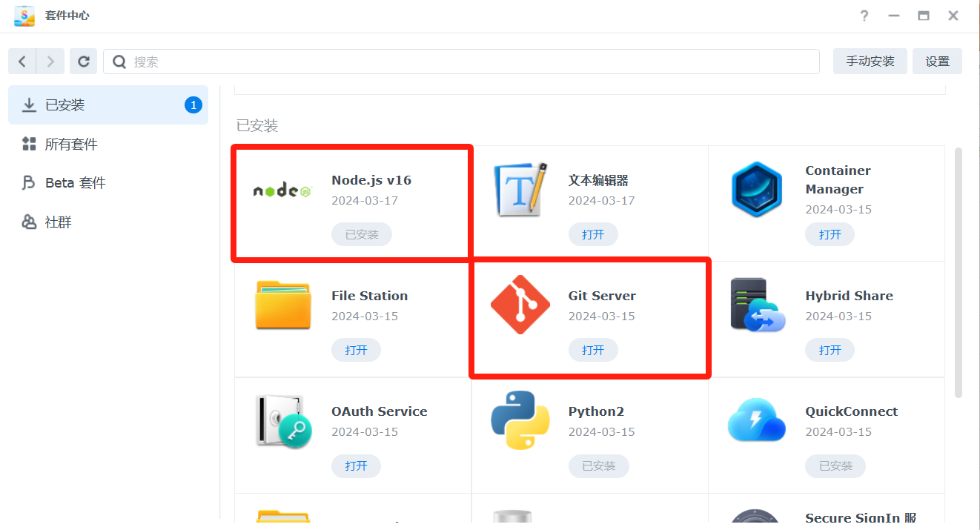This screenshot has width=980, height=530.
Task: Open the Beta 套件 sidebar section
Action: point(75,183)
